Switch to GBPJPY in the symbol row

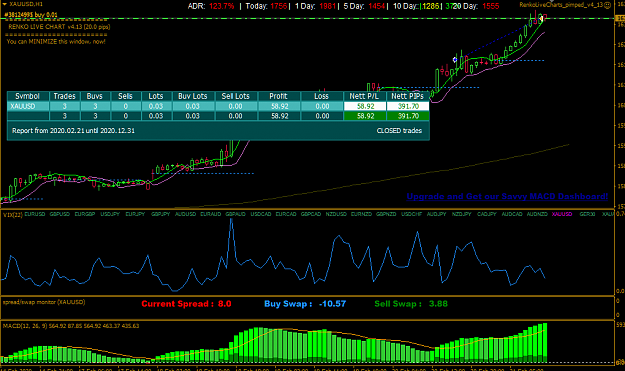click(x=160, y=214)
